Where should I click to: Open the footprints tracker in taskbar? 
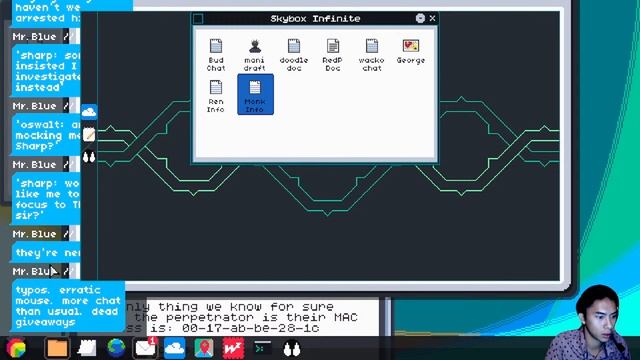click(x=292, y=349)
